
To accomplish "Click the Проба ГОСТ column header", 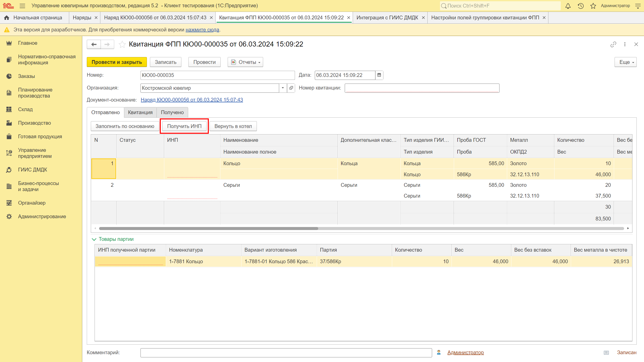I will (x=480, y=140).
